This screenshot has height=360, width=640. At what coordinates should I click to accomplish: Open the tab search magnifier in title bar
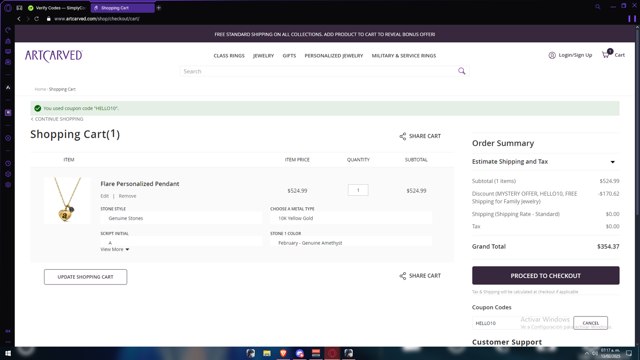[x=598, y=7]
